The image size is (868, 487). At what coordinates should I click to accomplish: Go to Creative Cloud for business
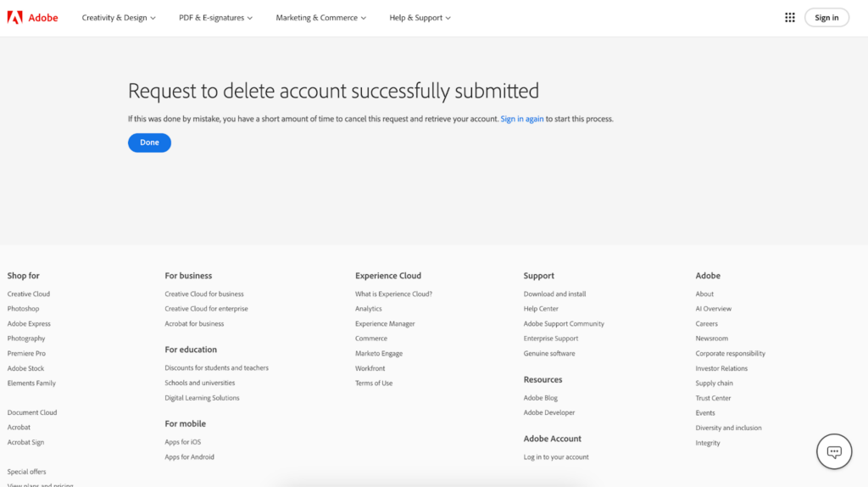[204, 294]
